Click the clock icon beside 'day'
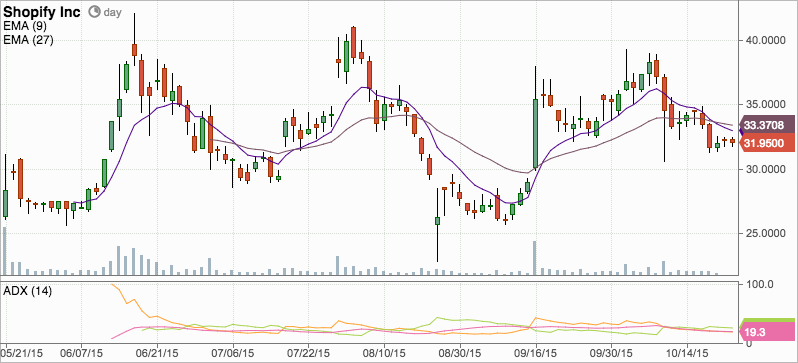The height and width of the screenshot is (363, 798). [94, 12]
